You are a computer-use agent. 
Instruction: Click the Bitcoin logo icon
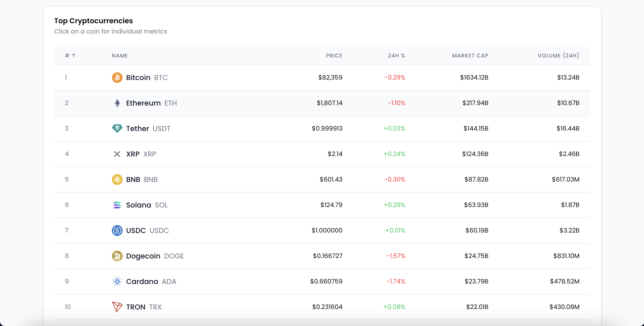pyautogui.click(x=117, y=77)
